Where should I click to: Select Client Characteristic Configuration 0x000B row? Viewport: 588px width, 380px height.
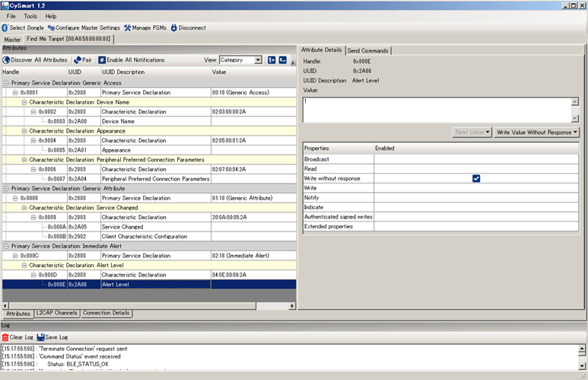pos(149,237)
